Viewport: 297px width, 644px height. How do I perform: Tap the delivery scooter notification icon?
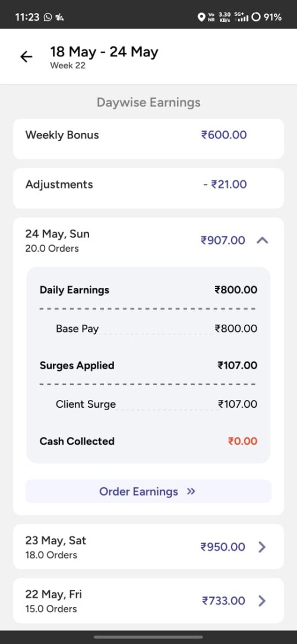point(59,17)
